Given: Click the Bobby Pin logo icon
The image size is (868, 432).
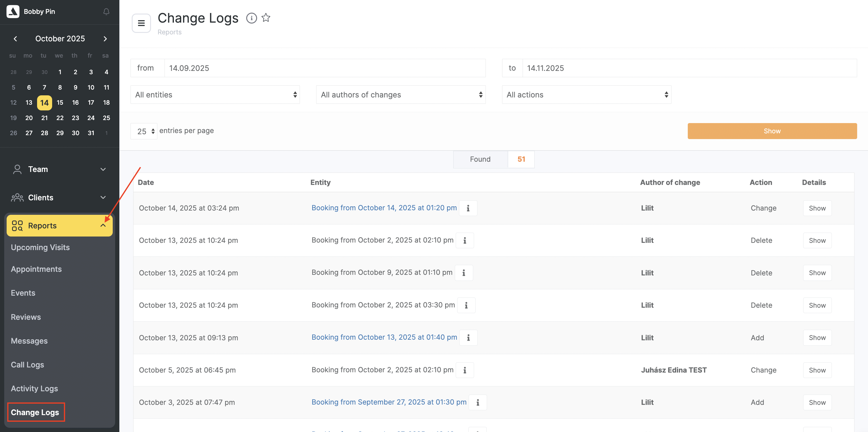Looking at the screenshot, I should click(13, 11).
